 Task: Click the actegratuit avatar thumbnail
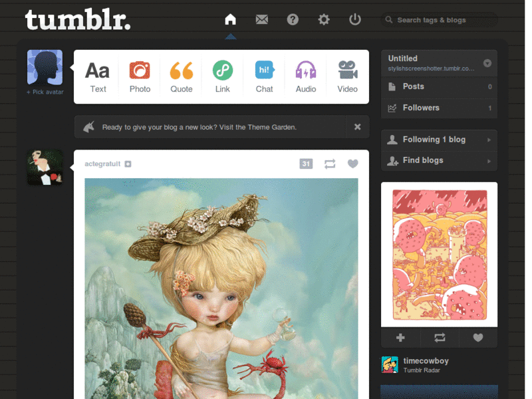click(45, 168)
